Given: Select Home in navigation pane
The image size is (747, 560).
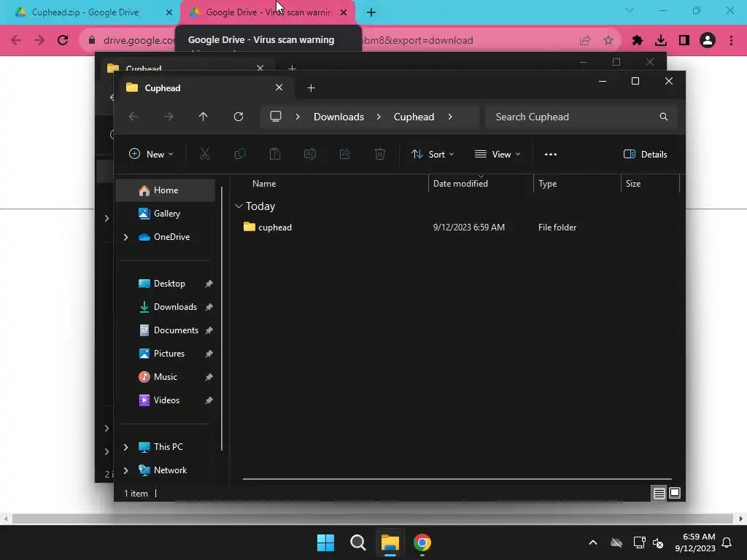Looking at the screenshot, I should [166, 190].
